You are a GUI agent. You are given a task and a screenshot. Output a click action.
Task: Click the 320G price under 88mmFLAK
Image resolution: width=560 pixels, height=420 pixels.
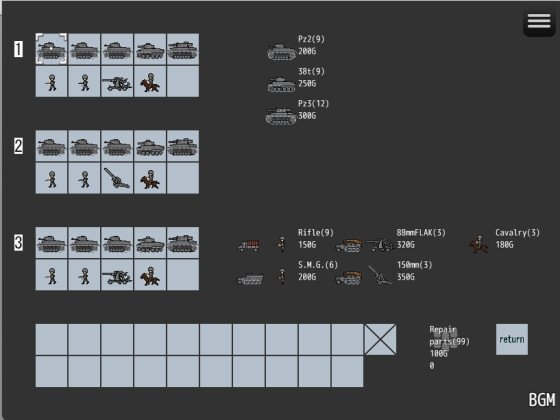pos(406,245)
